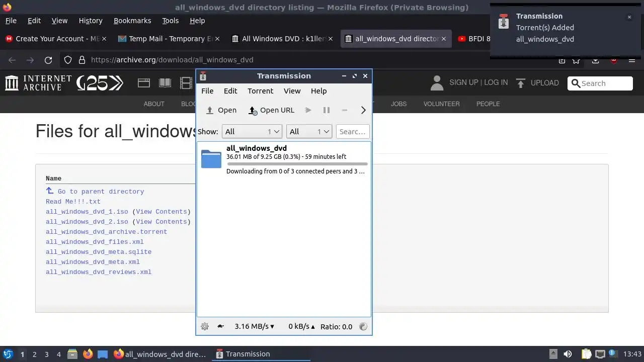The height and width of the screenshot is (362, 644).
Task: Close the all_windows_dvd directory tab
Action: (444, 39)
